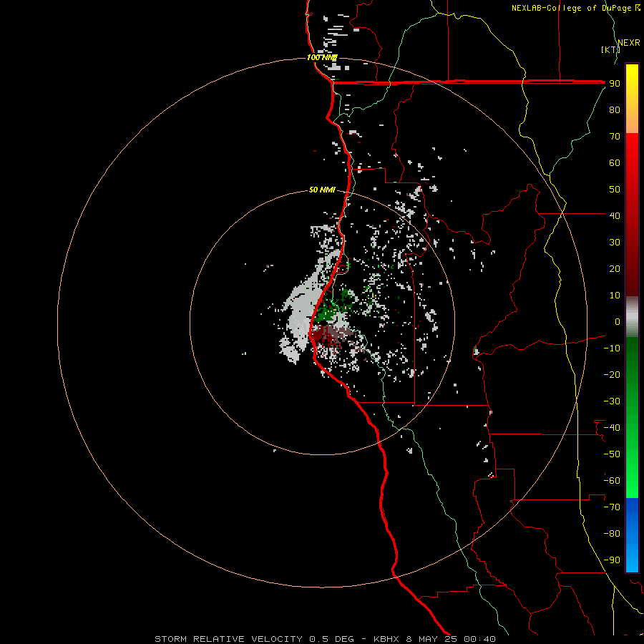Click the STORM RELATIVE VELOCITY product title
The width and height of the screenshot is (644, 644).
(229, 639)
